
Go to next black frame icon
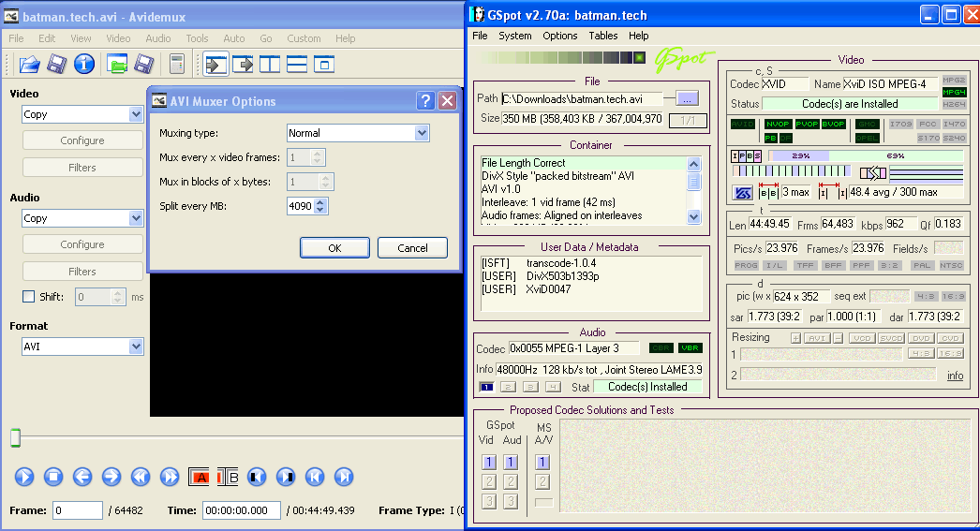click(286, 478)
